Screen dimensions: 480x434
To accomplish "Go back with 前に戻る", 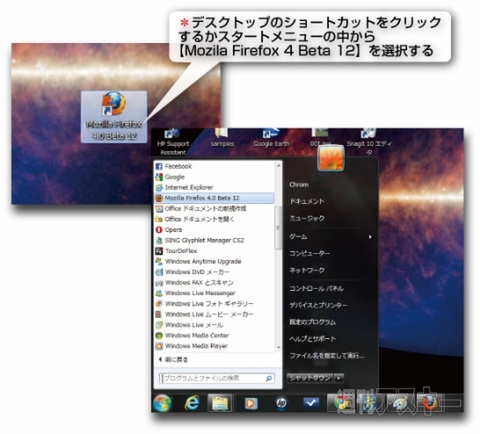I will click(x=173, y=360).
